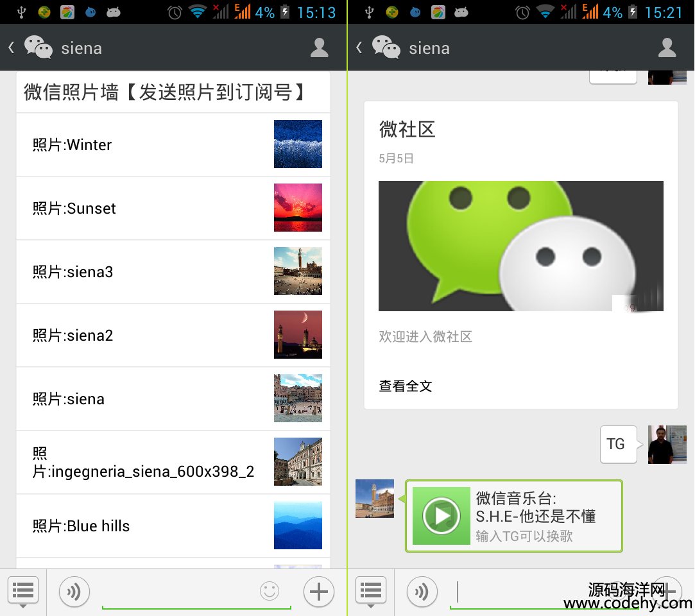Click the 15:21 clock in the status bar
The height and width of the screenshot is (616, 695).
click(x=664, y=12)
